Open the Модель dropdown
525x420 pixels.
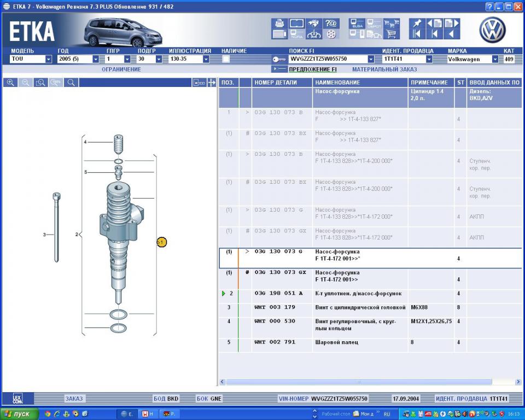[49, 59]
